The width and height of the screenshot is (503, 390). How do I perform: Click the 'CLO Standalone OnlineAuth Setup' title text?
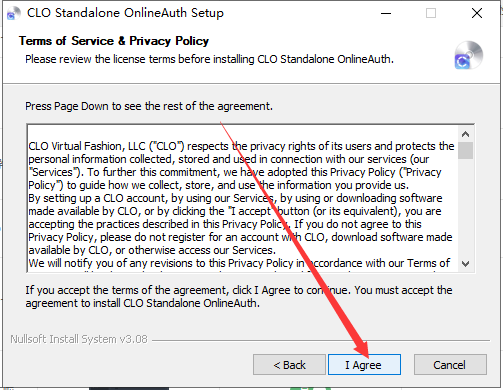[125, 13]
